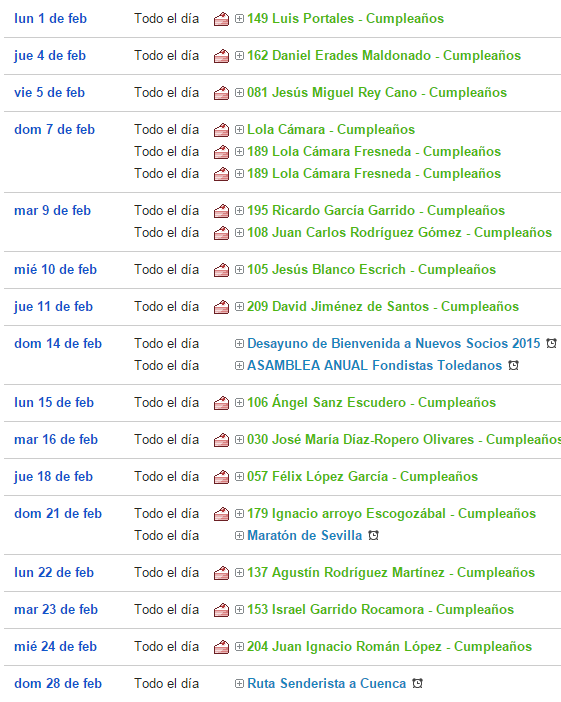The width and height of the screenshot is (561, 702).
Task: Select the vie 5 de feb date
Action: tap(50, 93)
